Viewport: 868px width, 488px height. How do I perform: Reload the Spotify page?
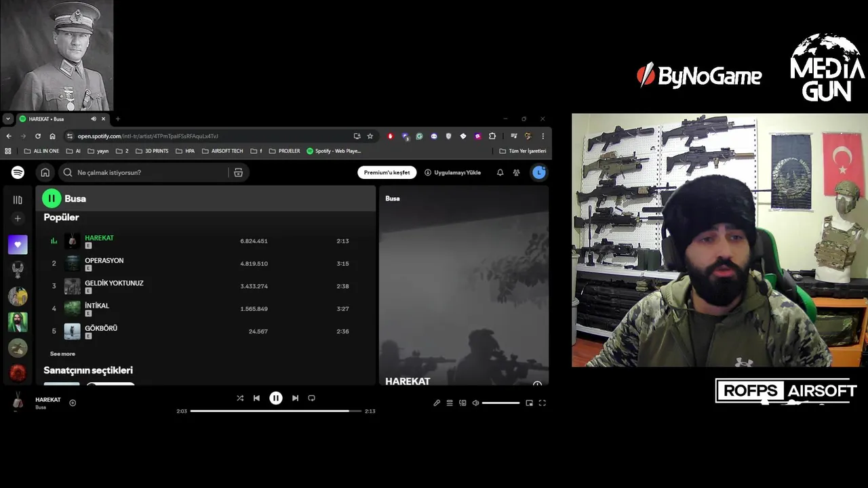click(38, 136)
